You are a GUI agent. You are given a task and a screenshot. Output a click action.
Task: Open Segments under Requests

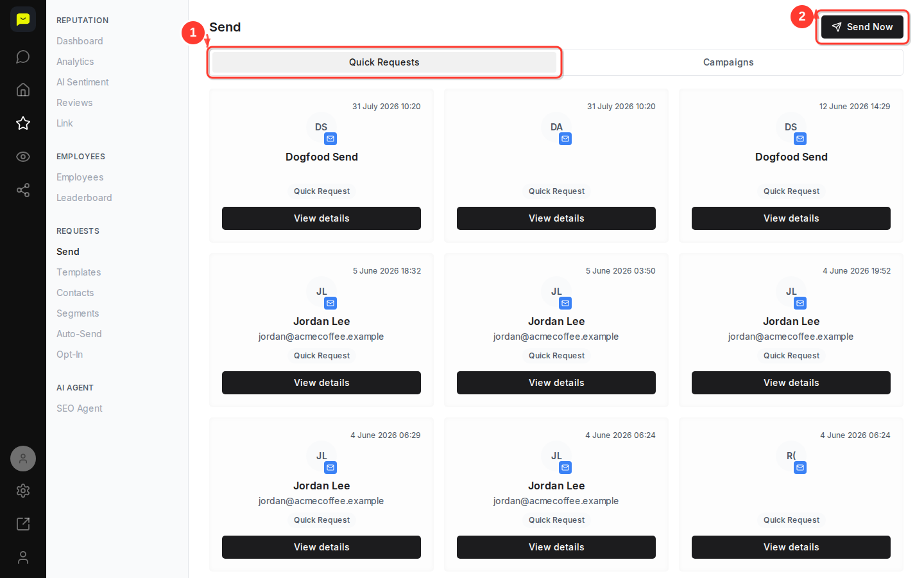tap(78, 313)
